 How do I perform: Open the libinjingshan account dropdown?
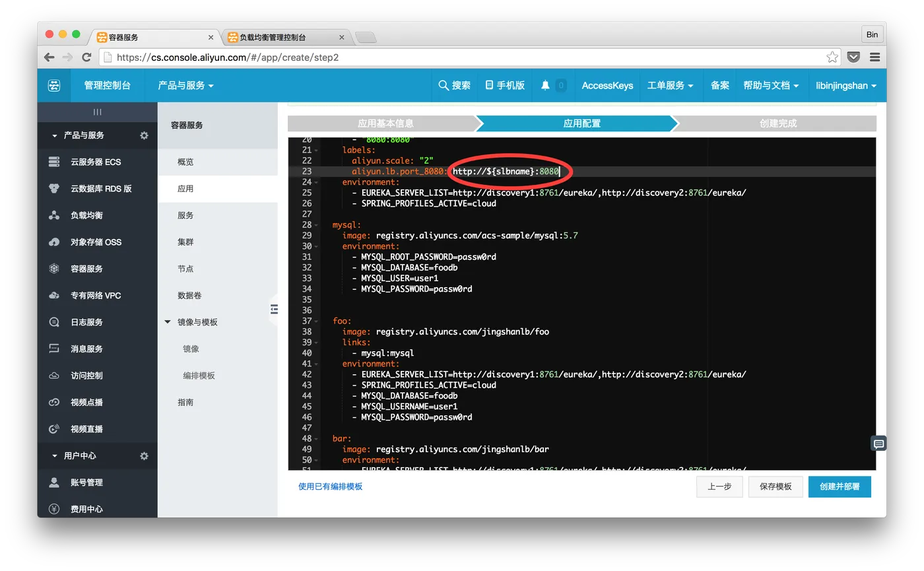coord(846,85)
